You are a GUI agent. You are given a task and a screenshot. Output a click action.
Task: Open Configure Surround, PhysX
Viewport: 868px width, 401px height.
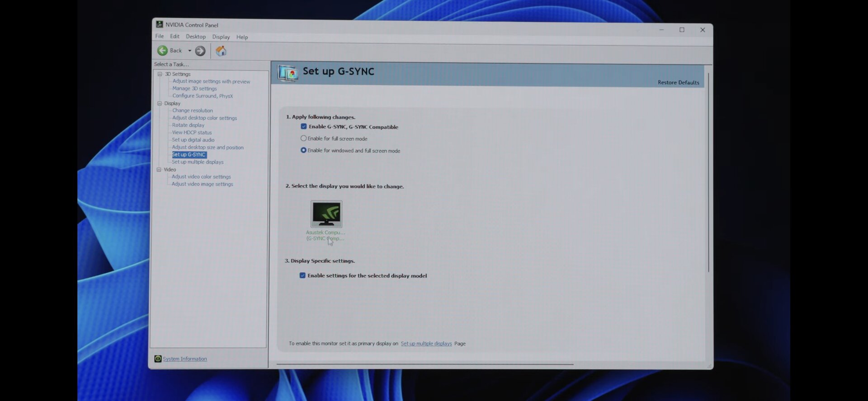(x=203, y=96)
